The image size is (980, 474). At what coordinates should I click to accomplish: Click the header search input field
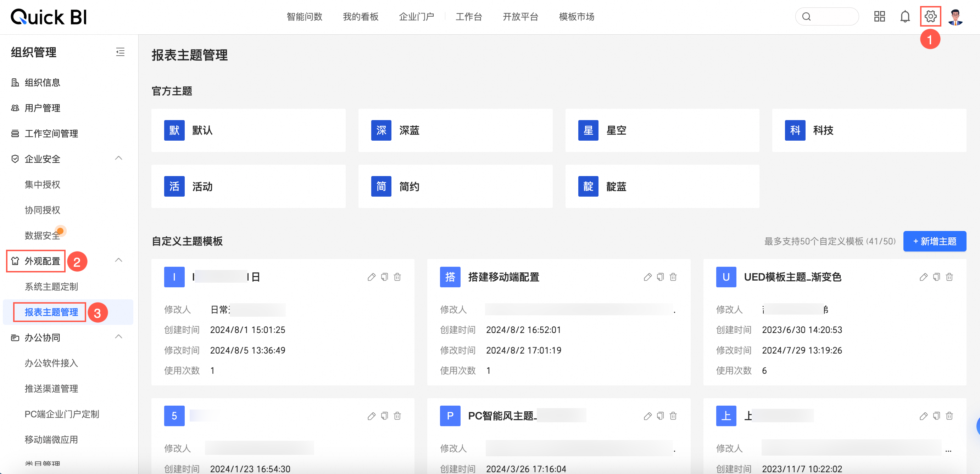pos(831,16)
